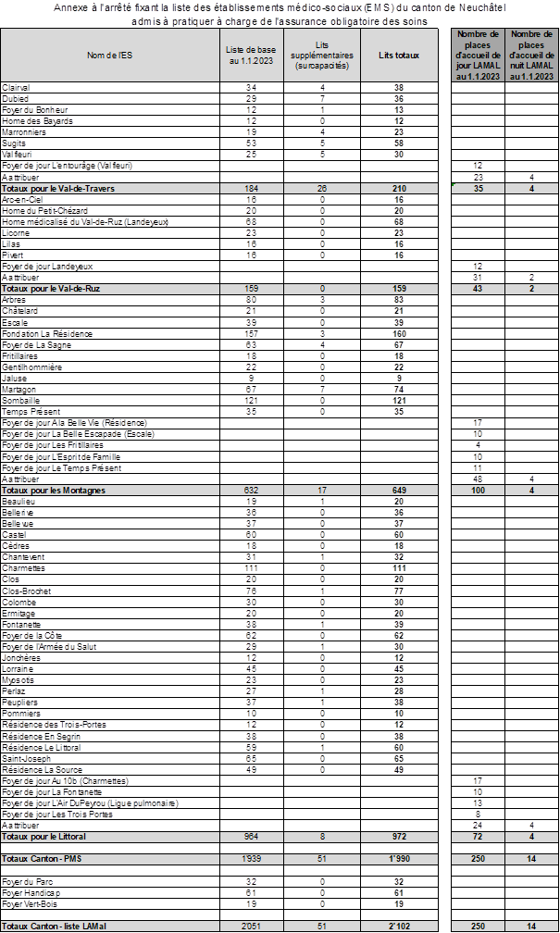The width and height of the screenshot is (560, 933).
Task: Select the value '632' in Montagnes totals
Action: click(x=251, y=491)
